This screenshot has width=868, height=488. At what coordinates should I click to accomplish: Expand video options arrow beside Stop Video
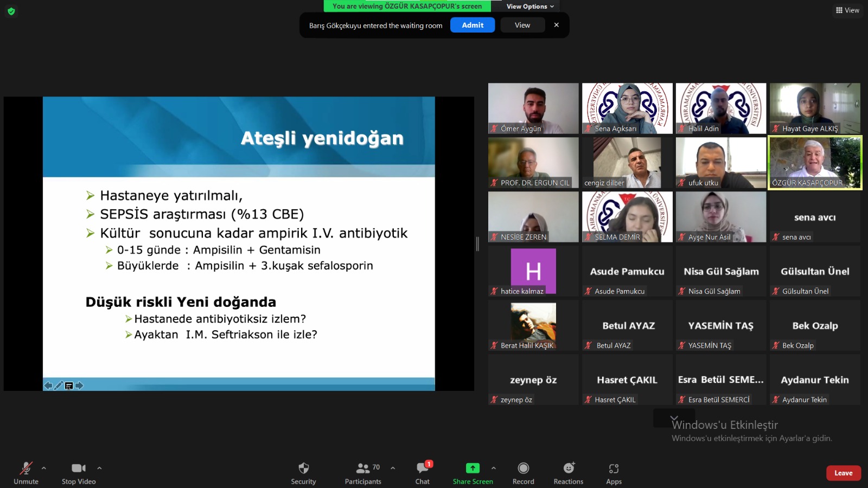(x=99, y=468)
